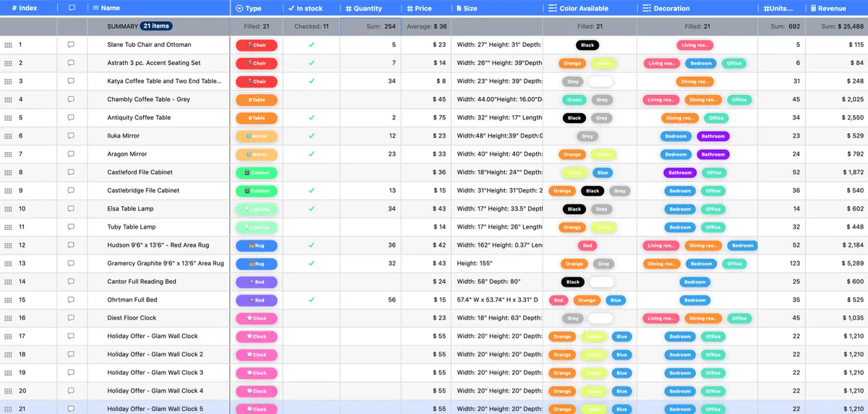
Task: Click the drag handle of row 11
Action: [8, 227]
